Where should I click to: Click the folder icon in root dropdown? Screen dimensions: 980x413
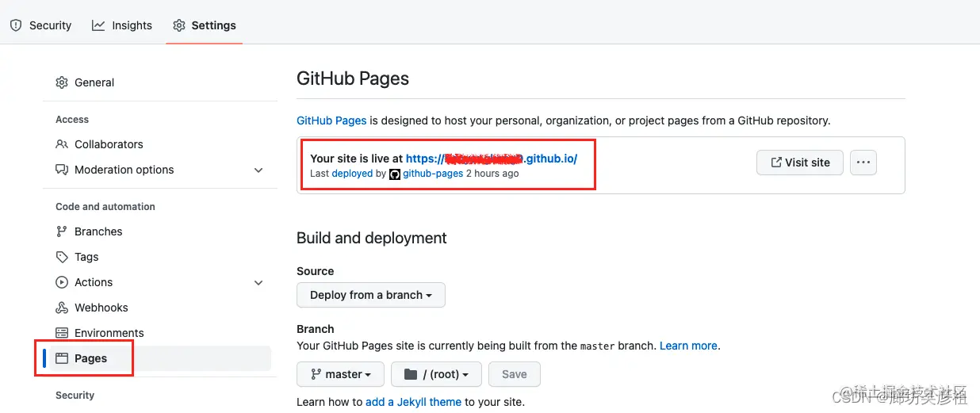pyautogui.click(x=411, y=374)
